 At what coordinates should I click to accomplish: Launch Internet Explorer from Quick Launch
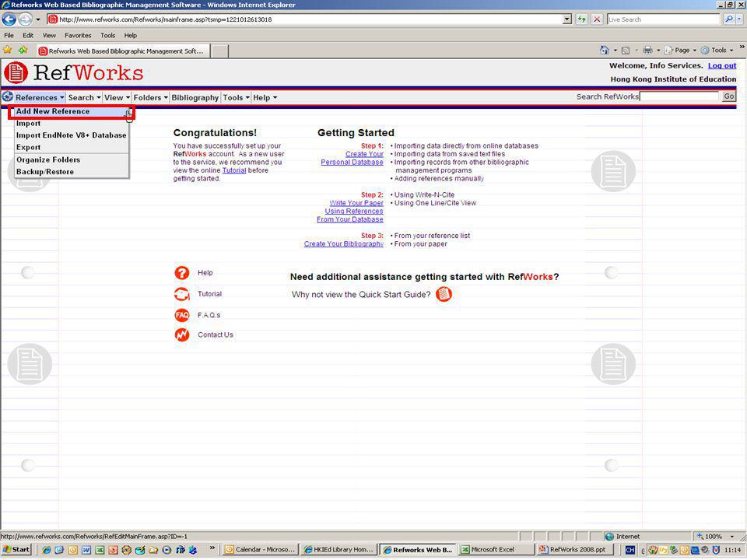pyautogui.click(x=46, y=550)
